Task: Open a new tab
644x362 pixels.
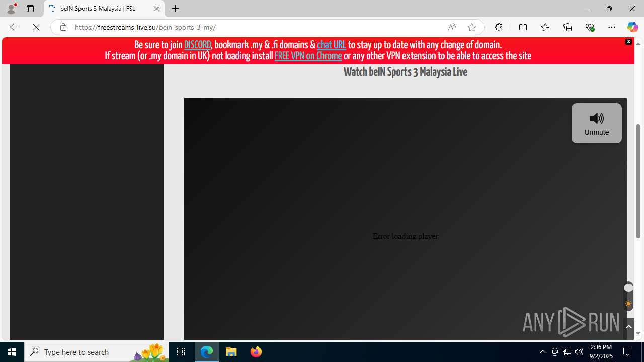Action: coord(175,9)
